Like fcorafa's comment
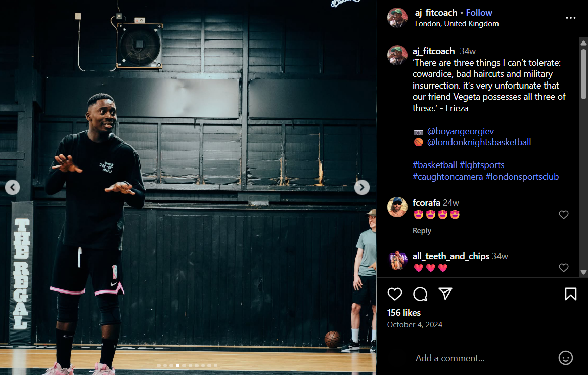The image size is (588, 375). pyautogui.click(x=563, y=215)
